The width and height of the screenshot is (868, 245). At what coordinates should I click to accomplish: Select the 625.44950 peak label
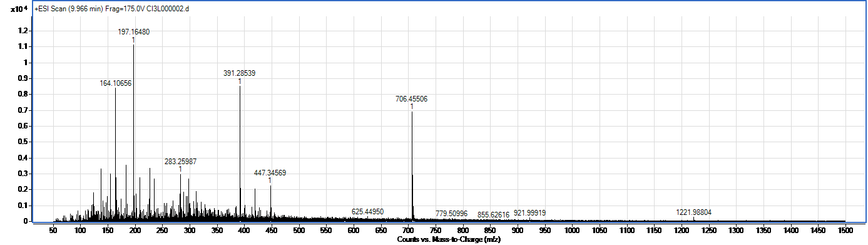(x=367, y=212)
